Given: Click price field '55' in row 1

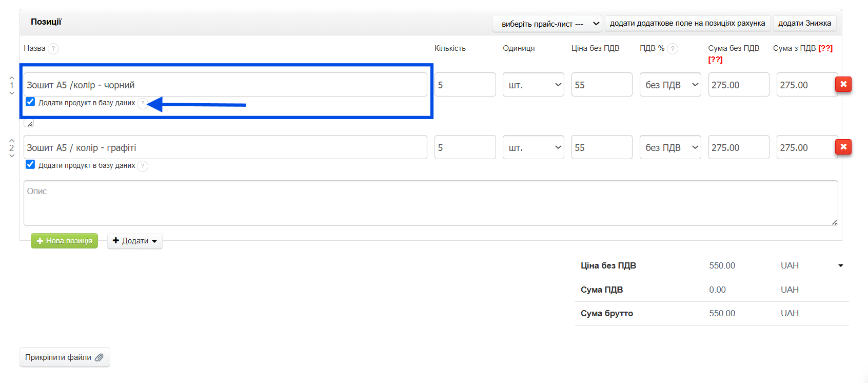Looking at the screenshot, I should (602, 85).
